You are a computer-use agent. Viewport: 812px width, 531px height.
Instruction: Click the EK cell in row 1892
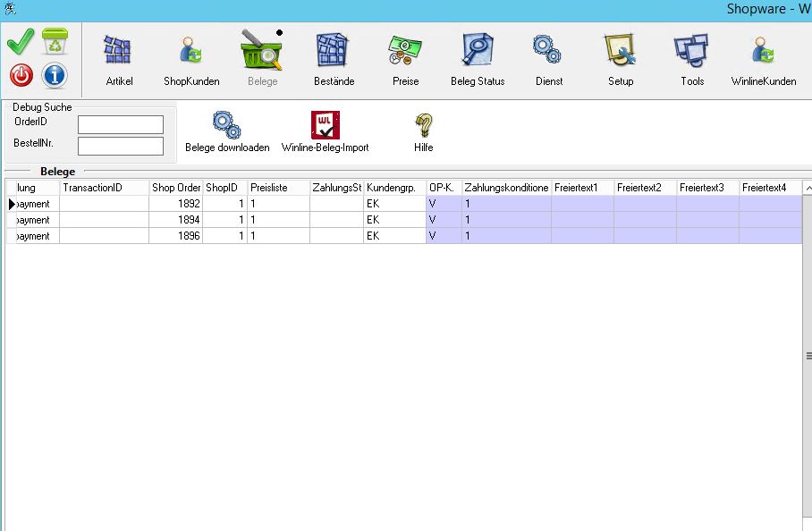click(x=394, y=204)
